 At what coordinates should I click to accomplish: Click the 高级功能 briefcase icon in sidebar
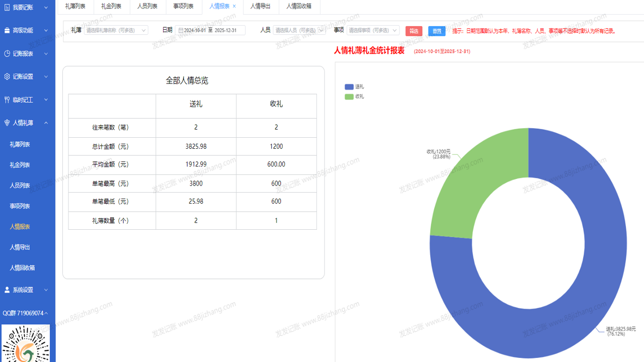click(7, 31)
